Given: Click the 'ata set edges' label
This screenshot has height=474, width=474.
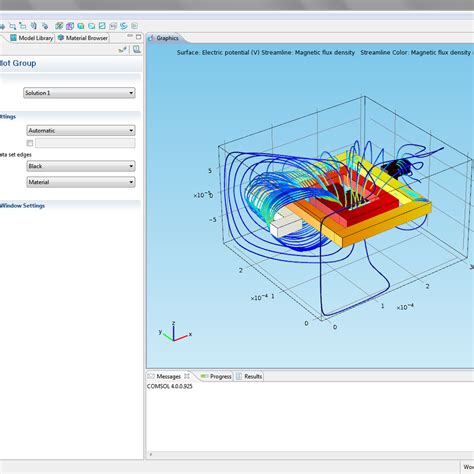Looking at the screenshot, I should pyautogui.click(x=16, y=155).
